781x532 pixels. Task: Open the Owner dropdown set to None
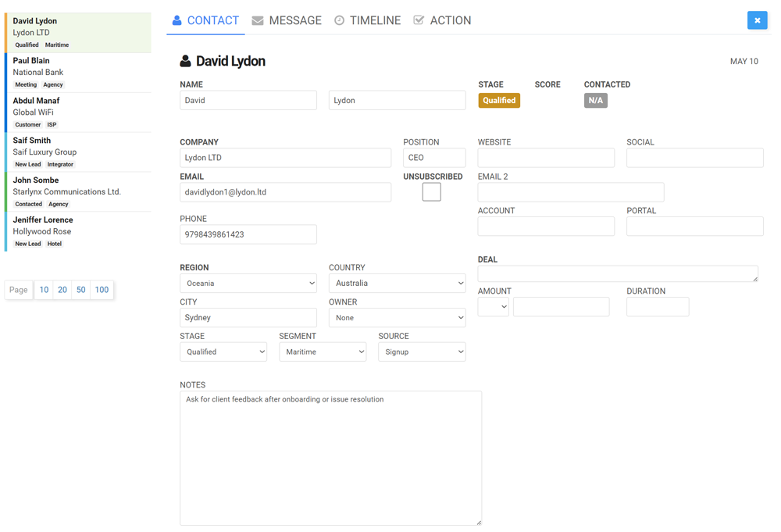coord(397,318)
